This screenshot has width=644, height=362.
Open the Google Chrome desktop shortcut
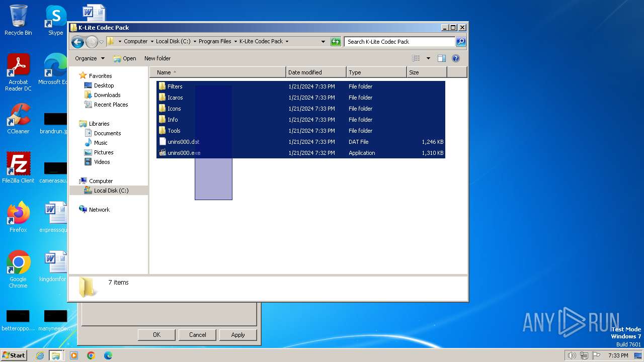(x=18, y=269)
